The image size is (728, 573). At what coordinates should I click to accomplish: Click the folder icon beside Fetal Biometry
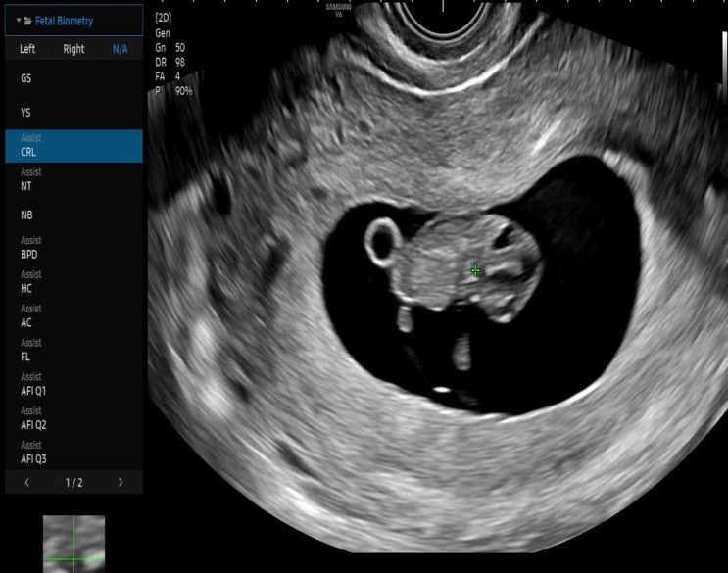coord(28,20)
